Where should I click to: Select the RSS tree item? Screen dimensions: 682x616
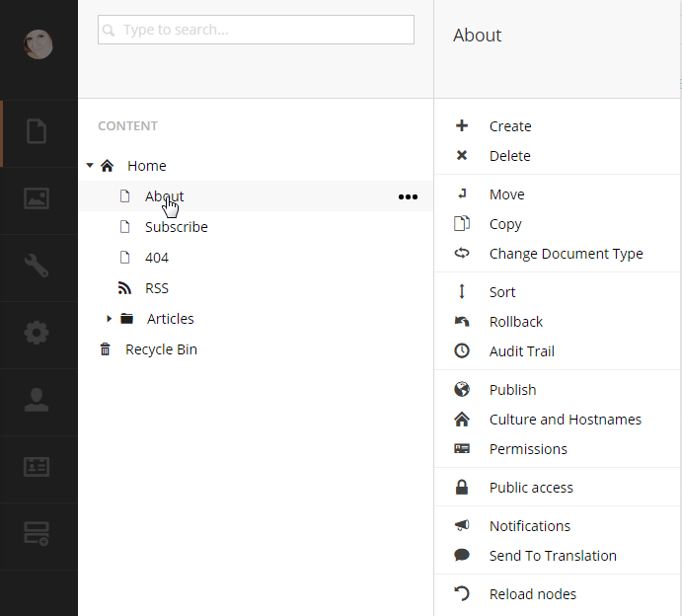tap(156, 288)
